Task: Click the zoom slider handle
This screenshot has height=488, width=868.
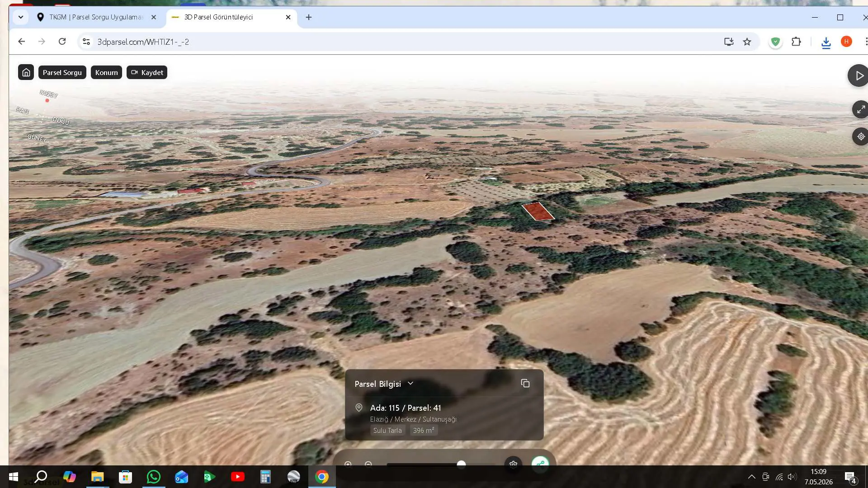Action: pyautogui.click(x=461, y=464)
